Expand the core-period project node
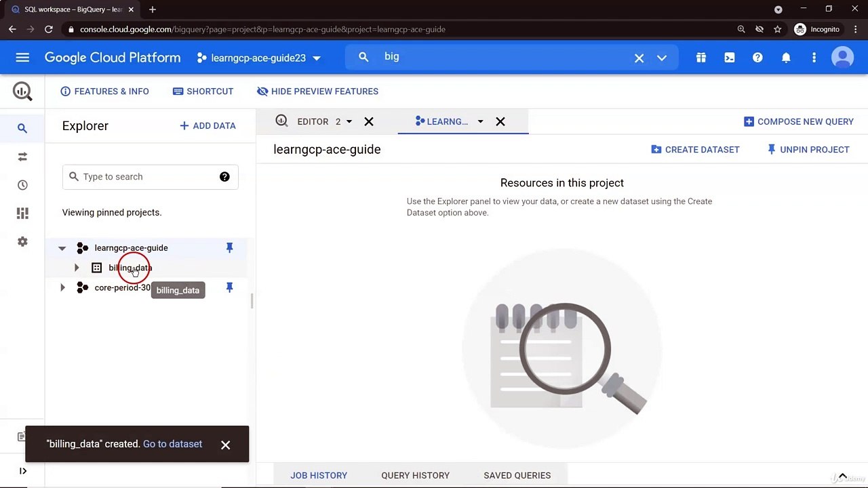This screenshot has height=488, width=868. [x=62, y=288]
